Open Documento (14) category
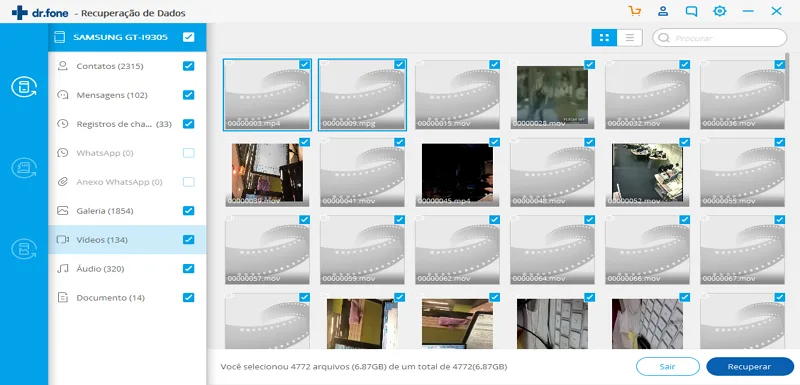 point(127,298)
